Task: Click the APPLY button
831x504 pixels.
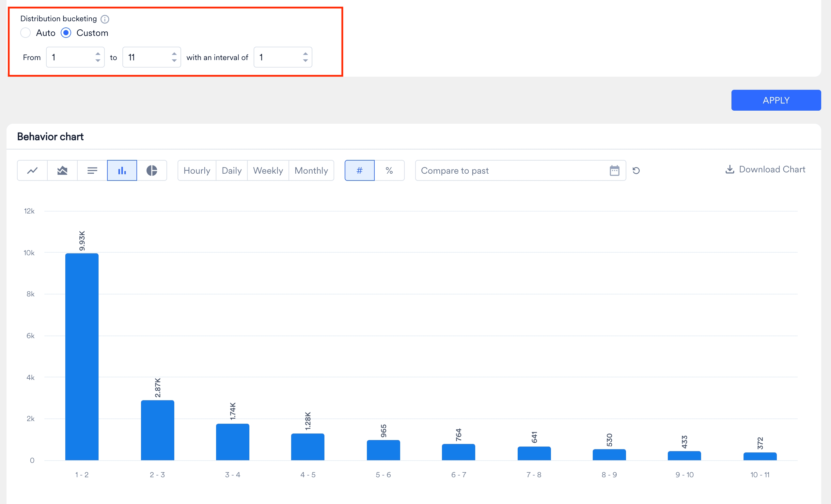Action: pyautogui.click(x=776, y=100)
